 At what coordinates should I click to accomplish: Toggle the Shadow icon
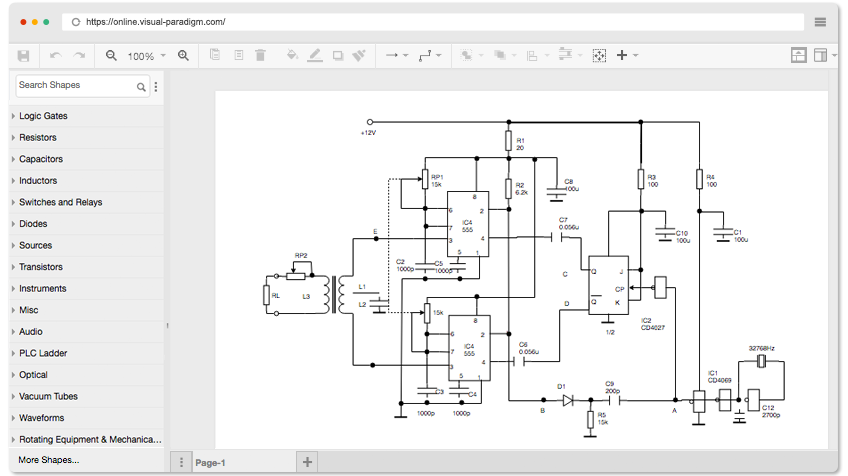(338, 56)
